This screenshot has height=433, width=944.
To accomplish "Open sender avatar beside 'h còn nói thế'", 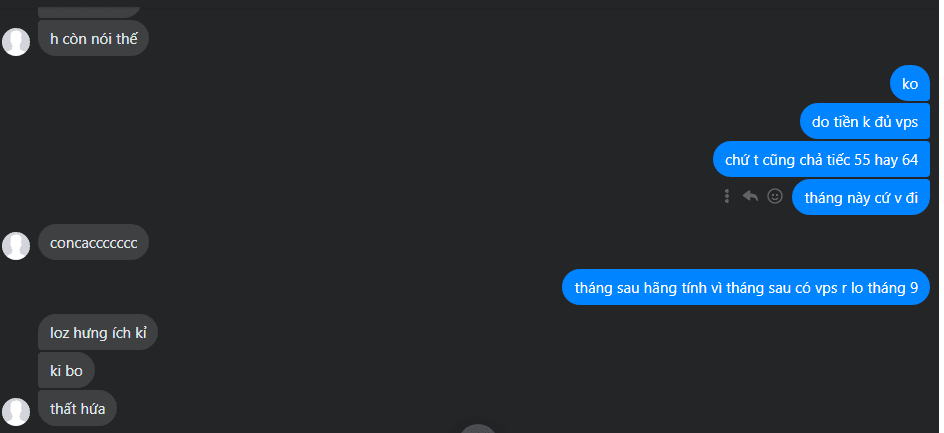I will 16,42.
